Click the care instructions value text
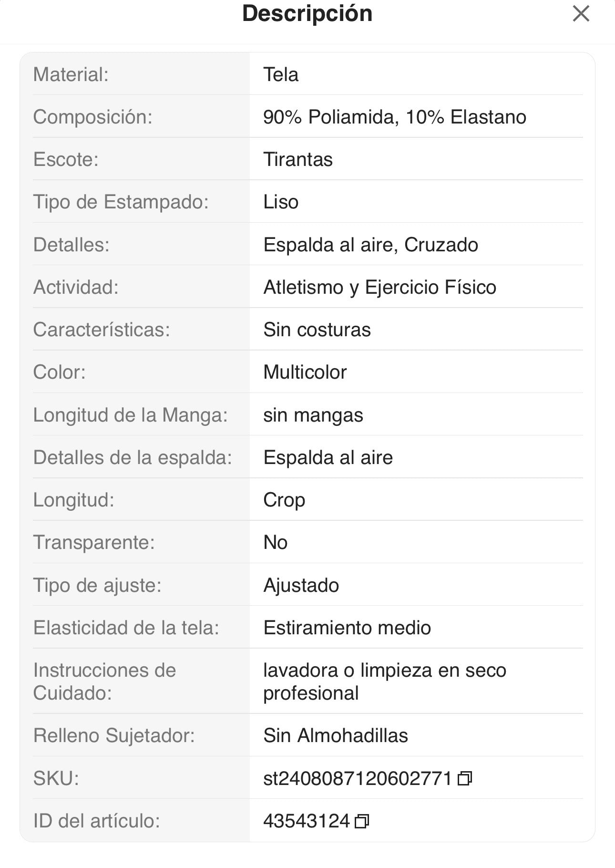 [384, 682]
